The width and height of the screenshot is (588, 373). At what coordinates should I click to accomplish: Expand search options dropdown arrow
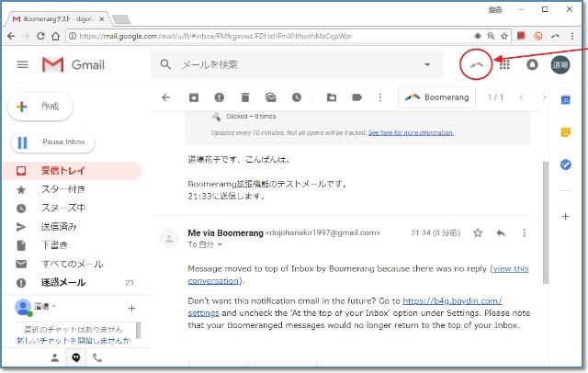pyautogui.click(x=427, y=64)
